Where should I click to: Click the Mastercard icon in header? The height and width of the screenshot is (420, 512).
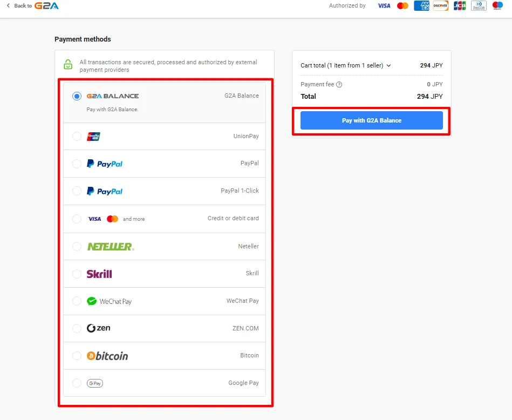click(402, 5)
